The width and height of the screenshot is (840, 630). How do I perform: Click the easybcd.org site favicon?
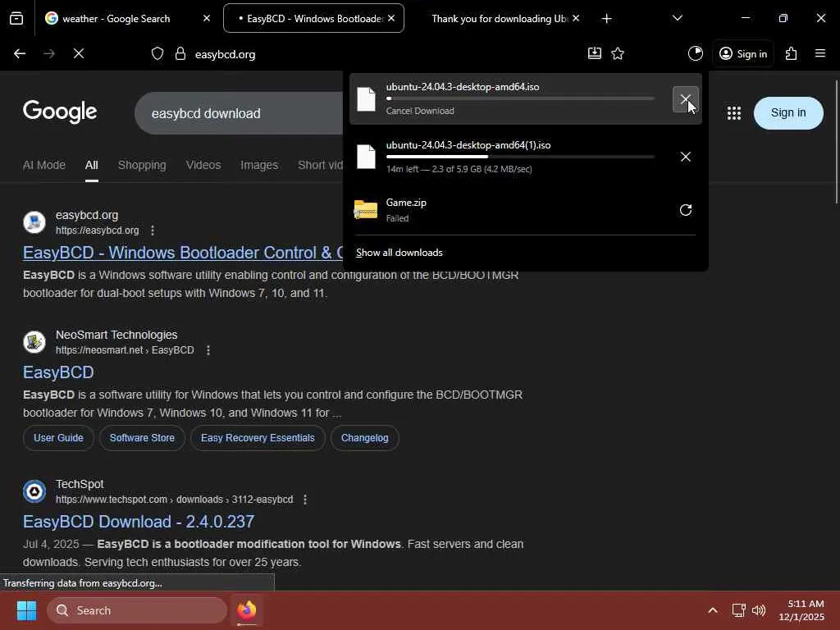coord(34,222)
